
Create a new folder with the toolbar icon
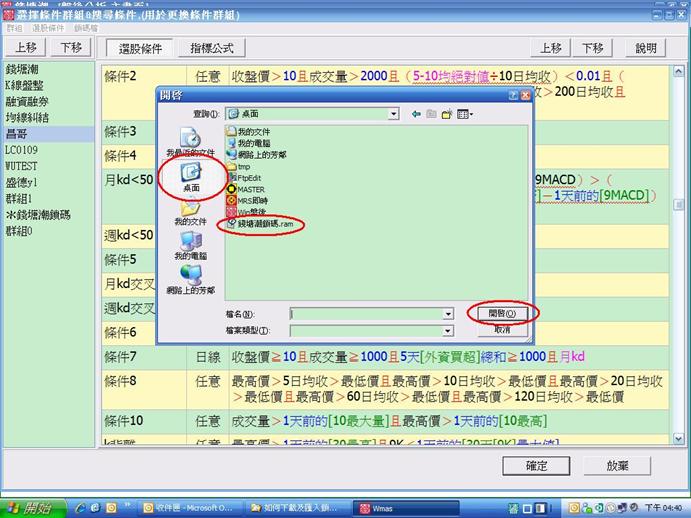(x=447, y=115)
